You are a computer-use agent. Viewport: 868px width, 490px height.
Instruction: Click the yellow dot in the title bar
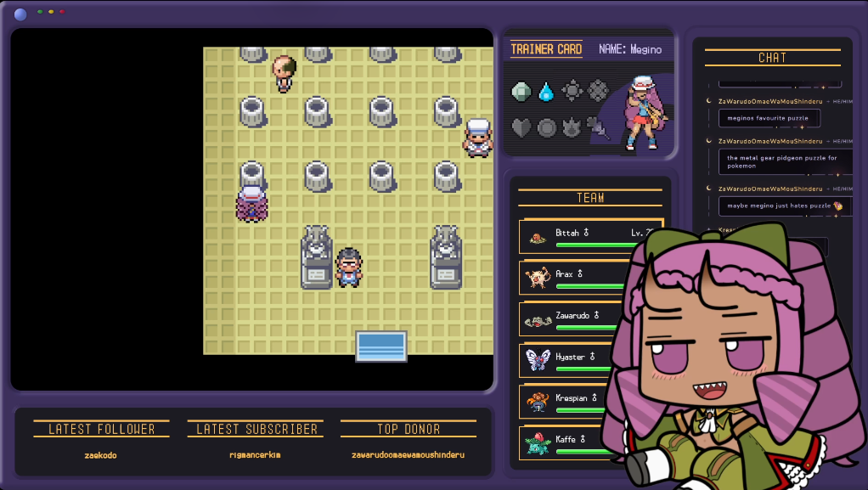pyautogui.click(x=51, y=12)
